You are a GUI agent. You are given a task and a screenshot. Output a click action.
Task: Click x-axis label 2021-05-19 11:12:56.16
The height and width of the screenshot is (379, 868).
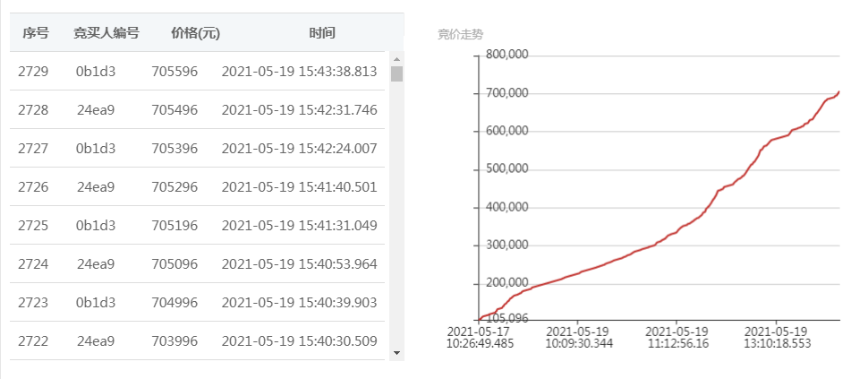tap(677, 338)
